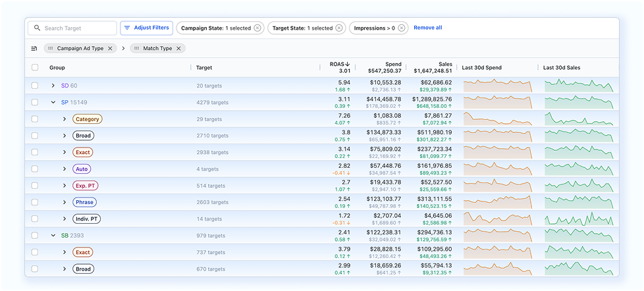Screen dimensions: 644x291
Task: Focus the Search Target input field
Action: 72,28
